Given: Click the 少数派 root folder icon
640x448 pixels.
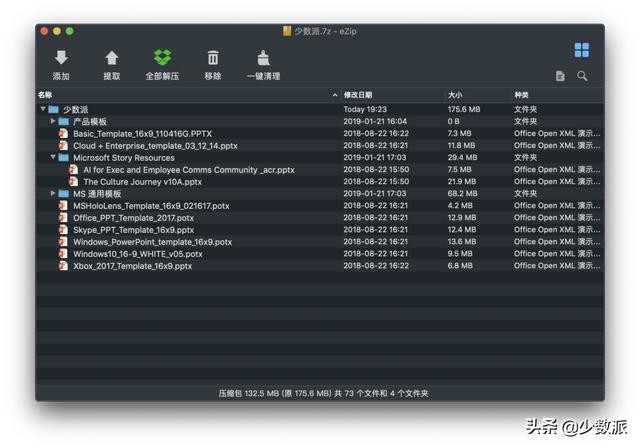Looking at the screenshot, I should click(x=53, y=109).
